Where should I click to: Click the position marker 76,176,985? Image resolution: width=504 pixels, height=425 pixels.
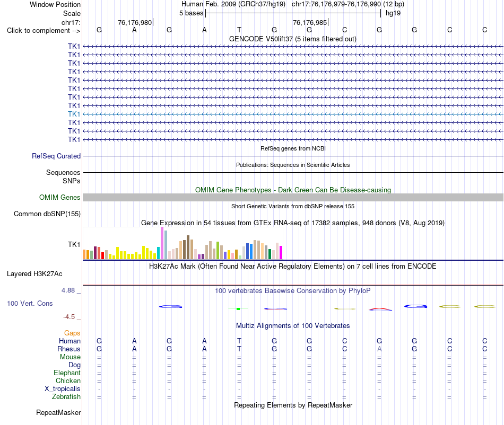[x=310, y=22]
